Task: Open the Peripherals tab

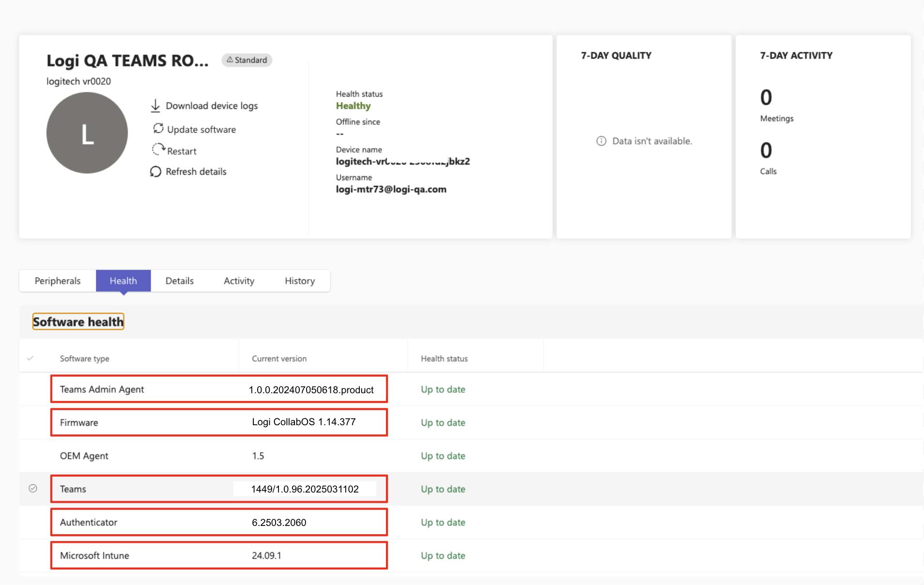Action: (x=58, y=281)
